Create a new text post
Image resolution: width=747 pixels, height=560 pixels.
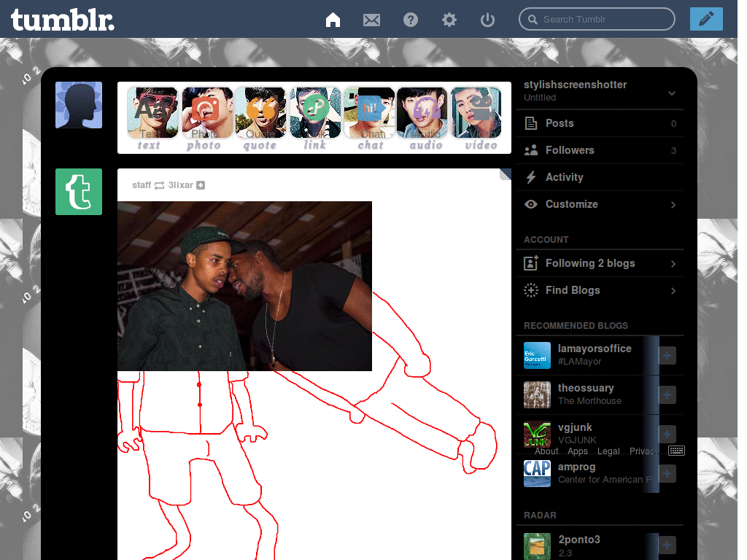click(152, 118)
